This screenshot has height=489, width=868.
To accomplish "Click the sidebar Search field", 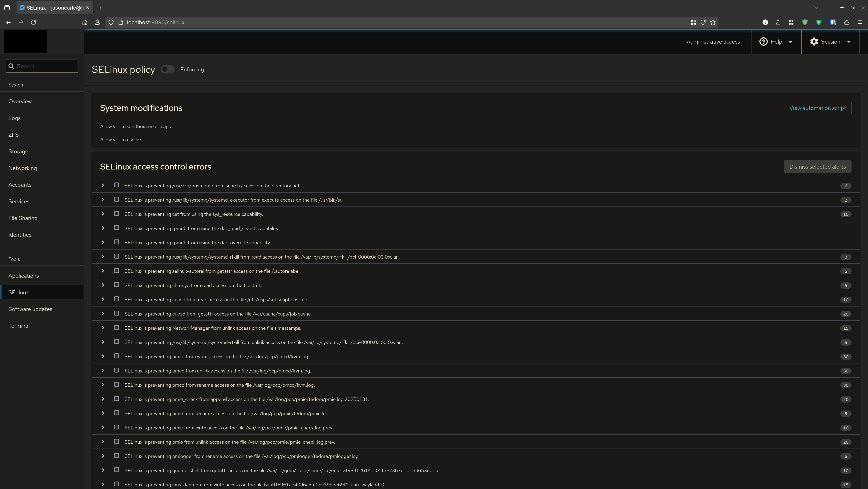I will pos(42,66).
